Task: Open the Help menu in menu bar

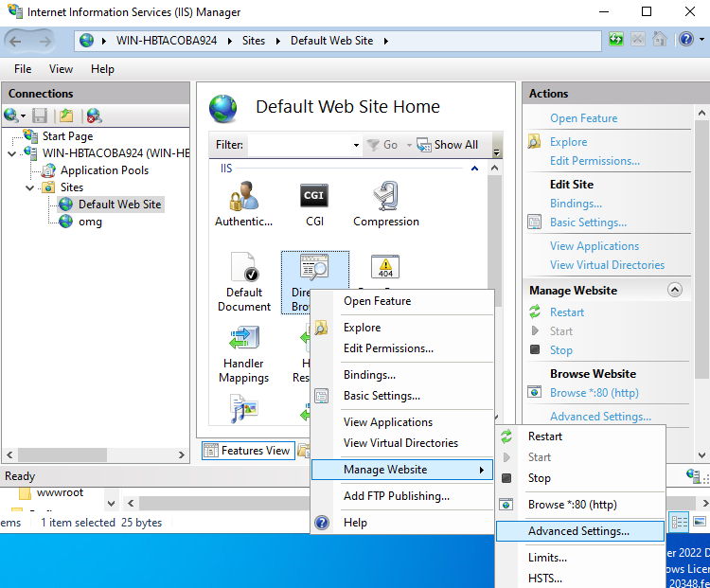Action: coord(102,69)
